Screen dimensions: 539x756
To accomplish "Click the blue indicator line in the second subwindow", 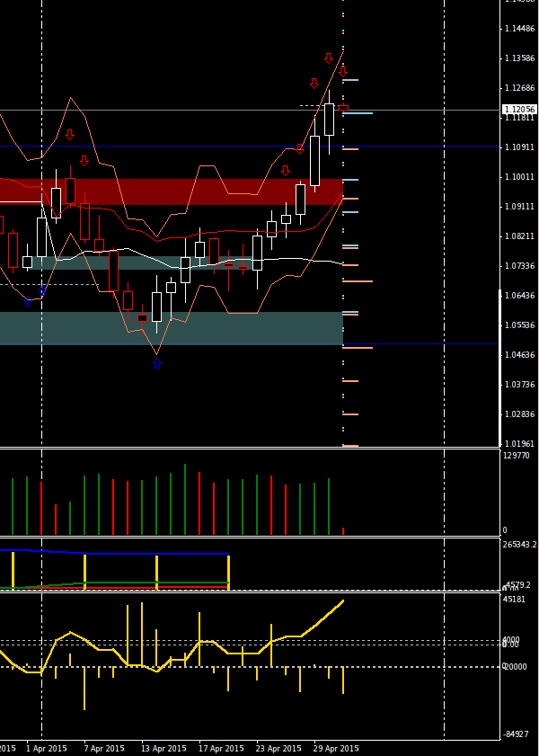I will tap(114, 553).
